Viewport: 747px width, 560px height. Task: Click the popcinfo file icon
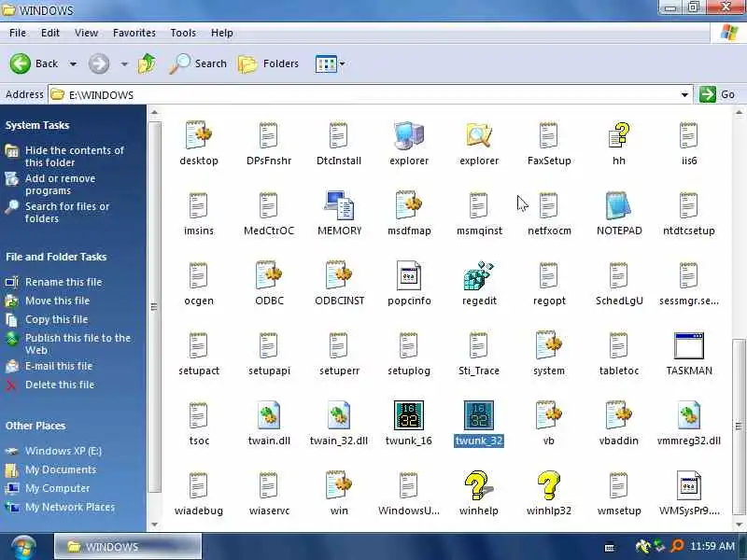point(409,275)
